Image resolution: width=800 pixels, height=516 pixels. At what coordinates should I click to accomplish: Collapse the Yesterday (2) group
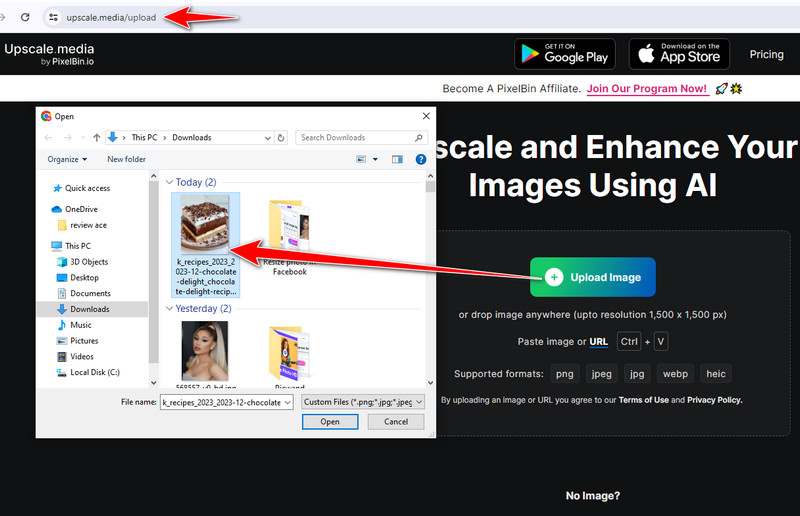coord(169,309)
